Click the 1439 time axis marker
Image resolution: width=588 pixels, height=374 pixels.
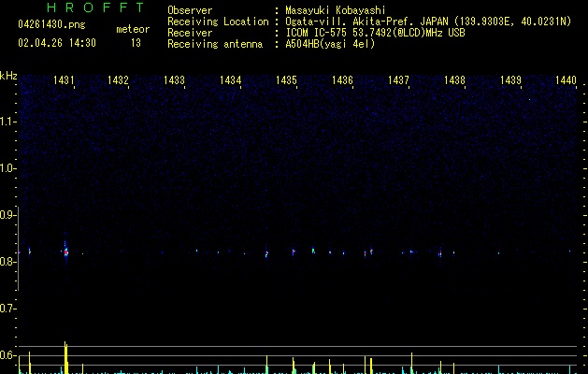click(x=510, y=80)
